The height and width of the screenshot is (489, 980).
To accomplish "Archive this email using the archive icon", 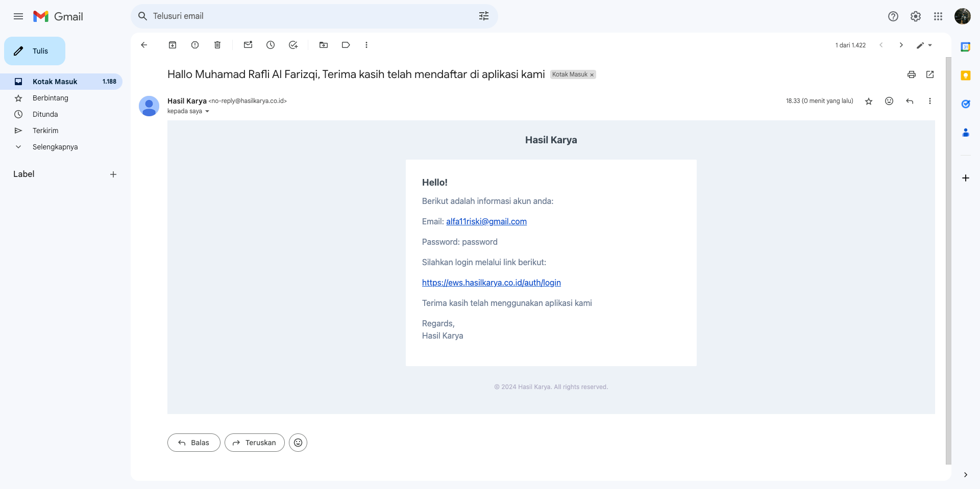I will (x=173, y=45).
